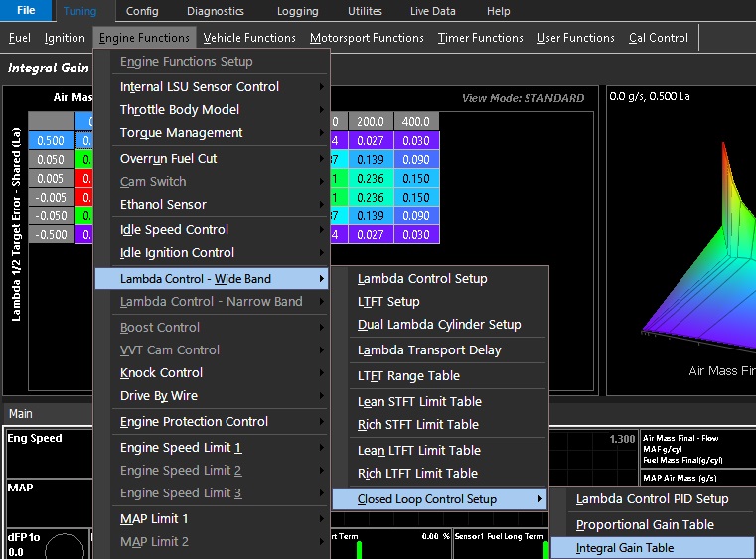Switch to the Config tab
This screenshot has height=559, width=756.
point(142,11)
